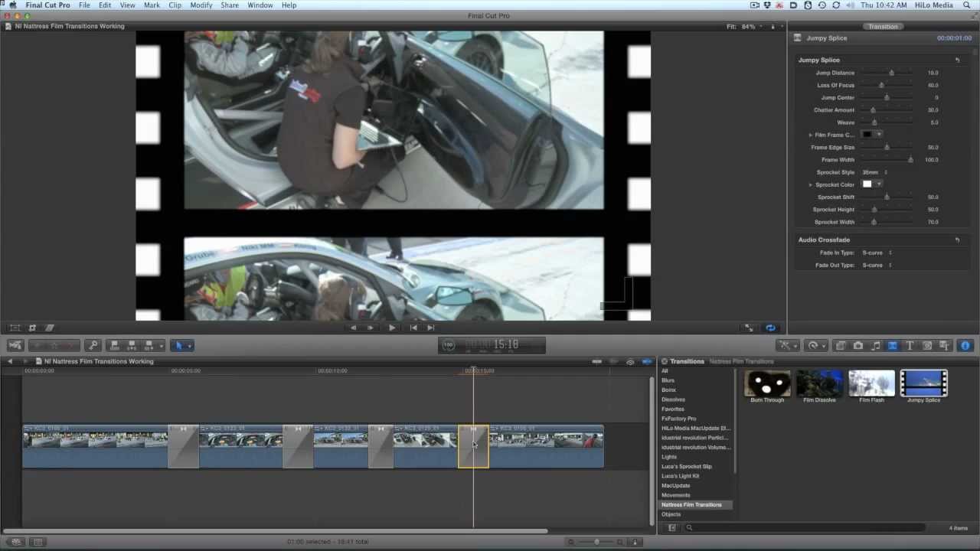
Task: Open the File menu
Action: 84,5
